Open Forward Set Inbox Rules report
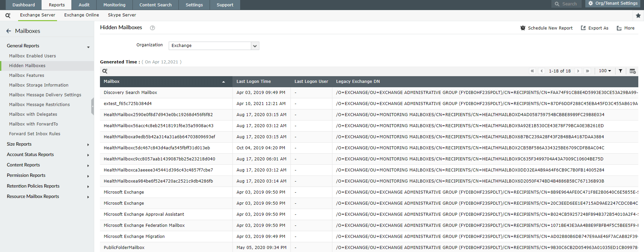This screenshot has height=252, width=644. [35, 134]
